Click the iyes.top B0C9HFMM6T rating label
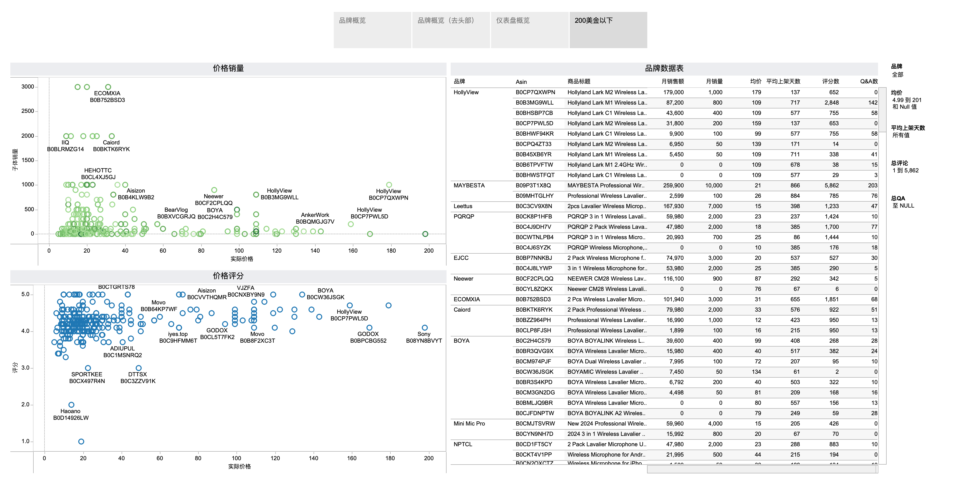The height and width of the screenshot is (484, 980). (x=178, y=338)
